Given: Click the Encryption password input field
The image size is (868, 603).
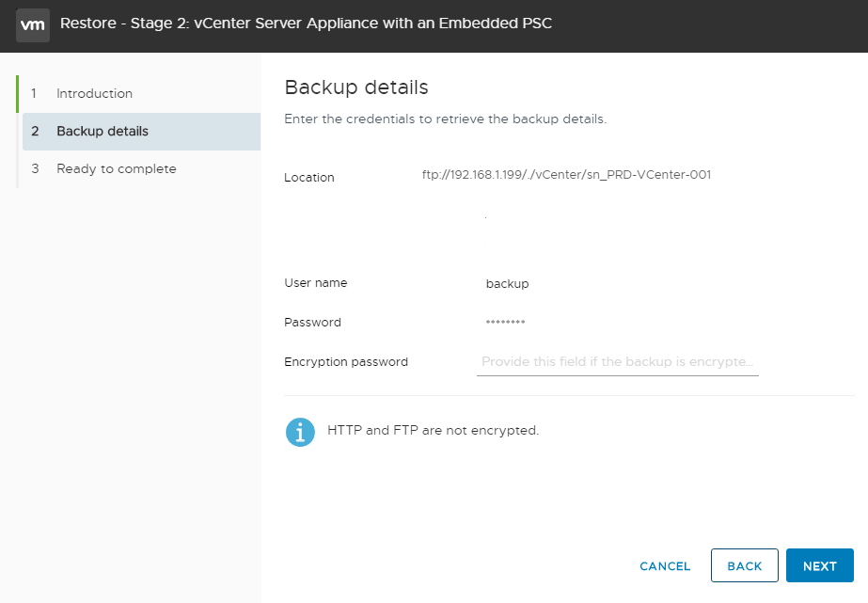Looking at the screenshot, I should [617, 362].
